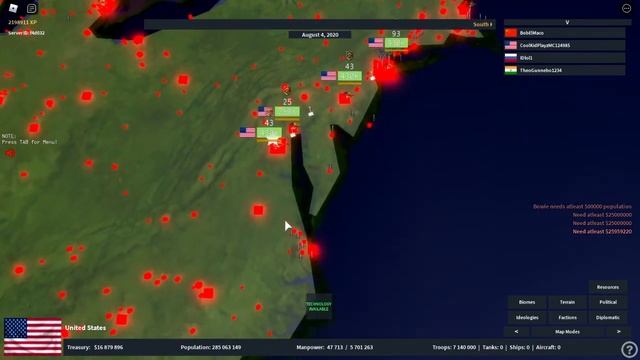Click the United States country name label

click(85, 328)
